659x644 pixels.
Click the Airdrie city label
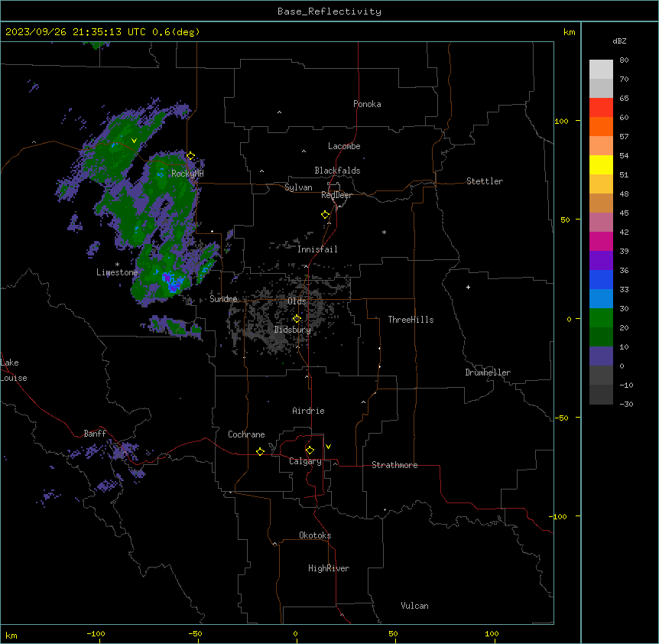click(309, 411)
